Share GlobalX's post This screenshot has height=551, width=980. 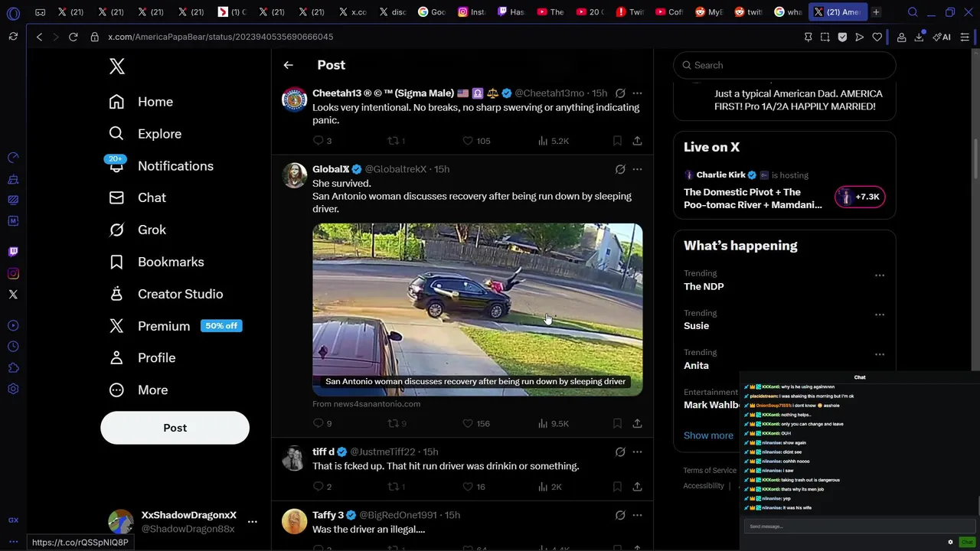click(x=637, y=423)
